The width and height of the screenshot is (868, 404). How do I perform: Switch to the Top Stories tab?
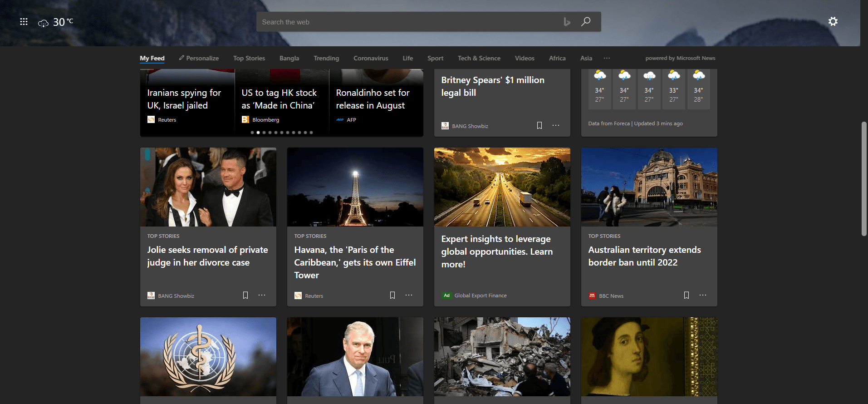(249, 58)
